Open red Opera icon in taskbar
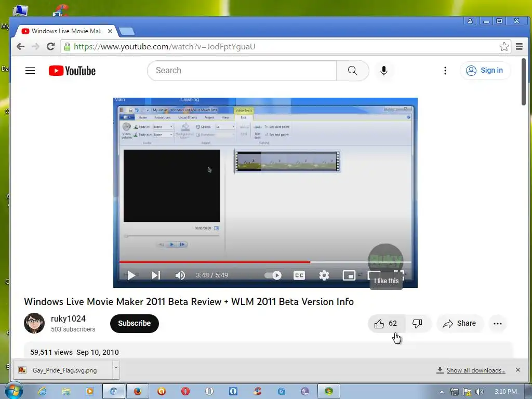This screenshot has width=532, height=399. point(185,391)
